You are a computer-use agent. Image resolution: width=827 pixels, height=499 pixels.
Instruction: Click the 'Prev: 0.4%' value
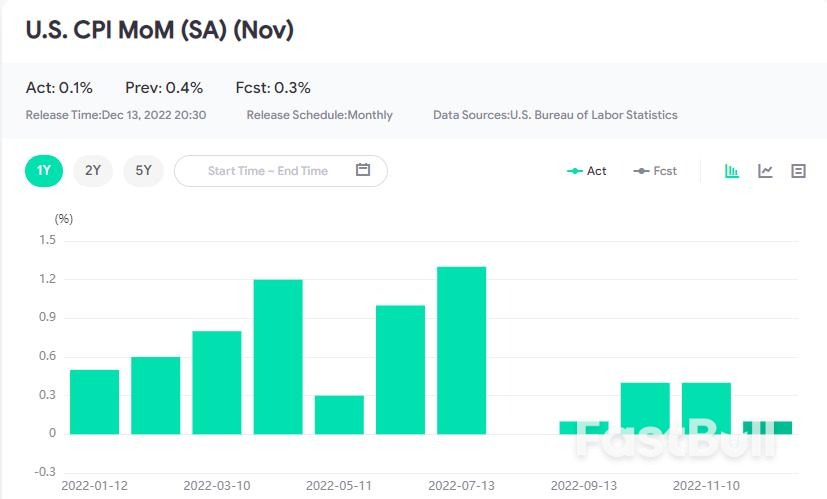tap(164, 88)
